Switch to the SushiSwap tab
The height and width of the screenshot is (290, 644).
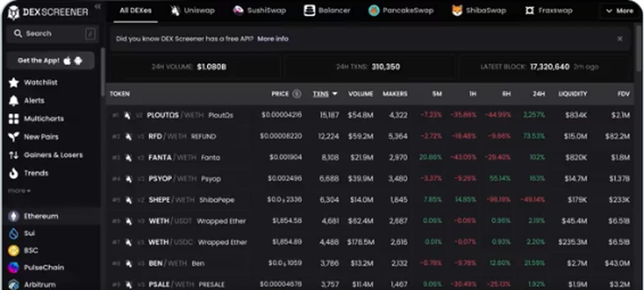[x=259, y=11]
